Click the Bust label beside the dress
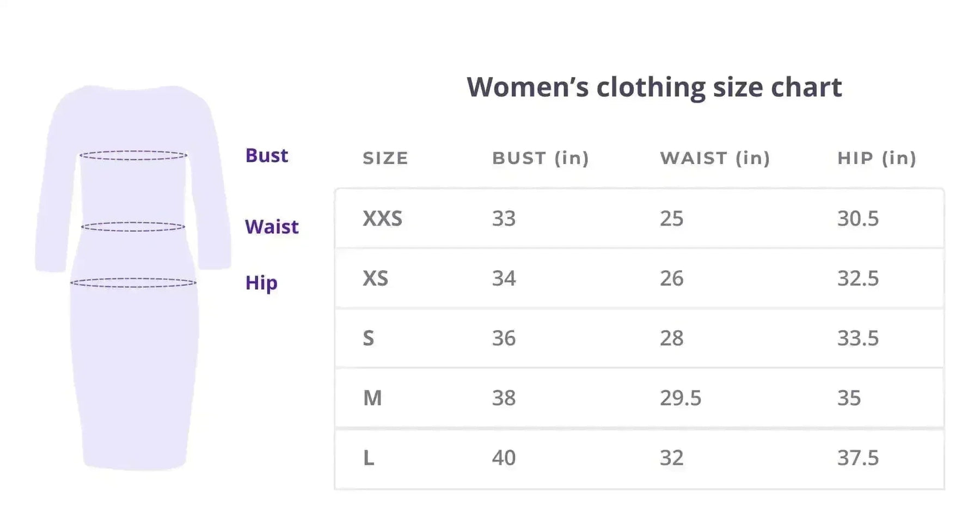 (266, 156)
